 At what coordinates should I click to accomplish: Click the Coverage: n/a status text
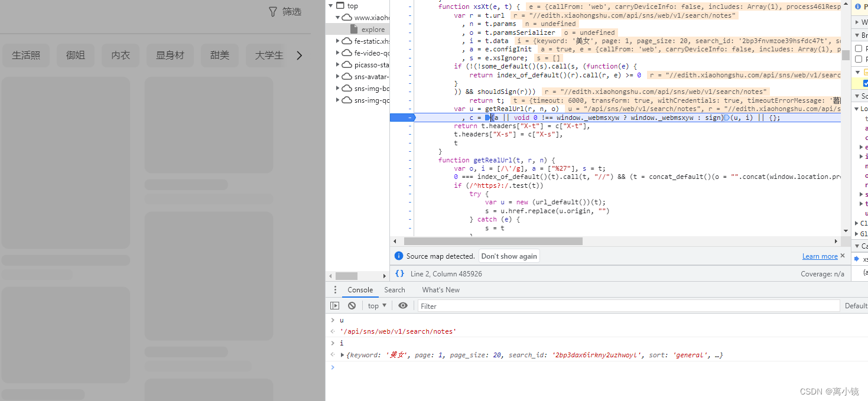(x=823, y=274)
